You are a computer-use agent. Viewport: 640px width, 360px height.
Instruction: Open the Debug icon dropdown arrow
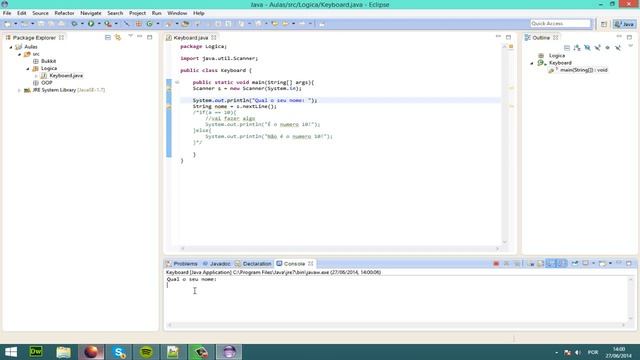click(82, 24)
